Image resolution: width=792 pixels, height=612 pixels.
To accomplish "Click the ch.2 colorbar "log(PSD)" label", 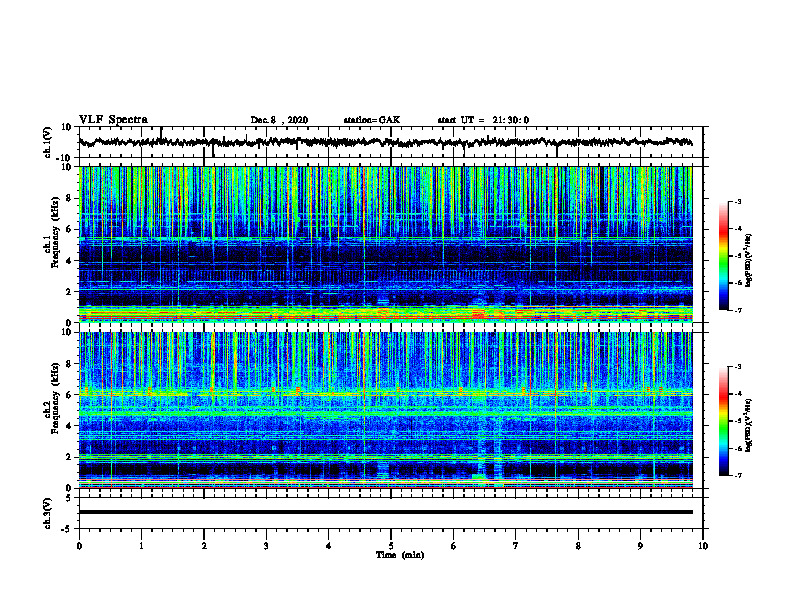I will click(x=748, y=425).
